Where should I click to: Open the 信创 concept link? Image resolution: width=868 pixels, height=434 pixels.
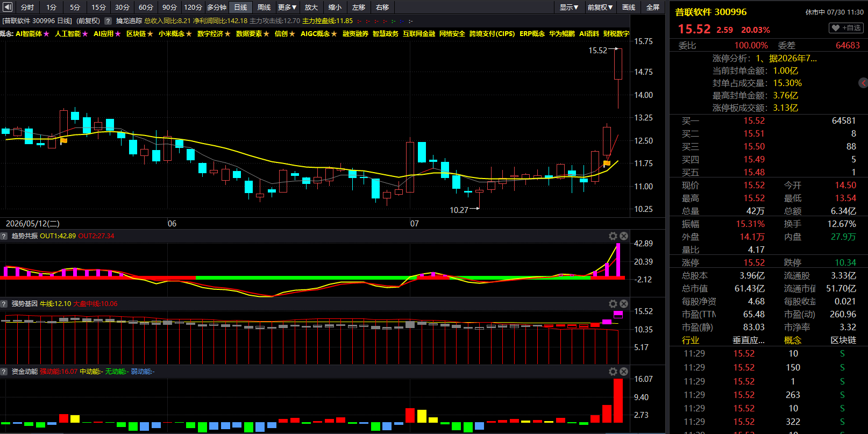[x=281, y=34]
